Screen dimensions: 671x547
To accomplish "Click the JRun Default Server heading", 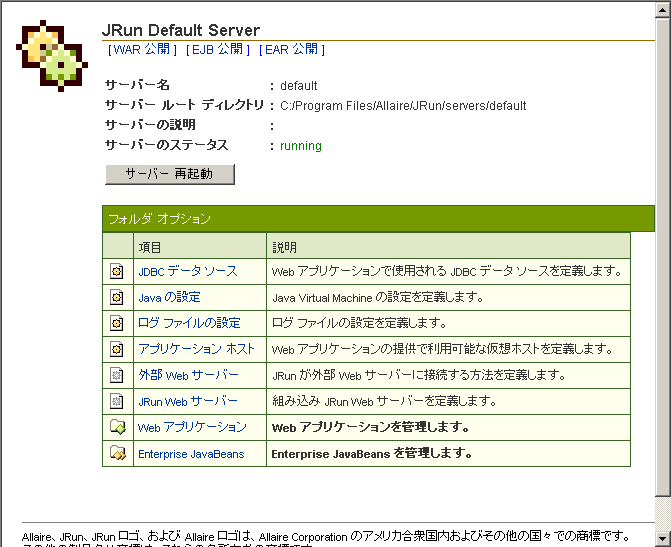I will pos(181,30).
